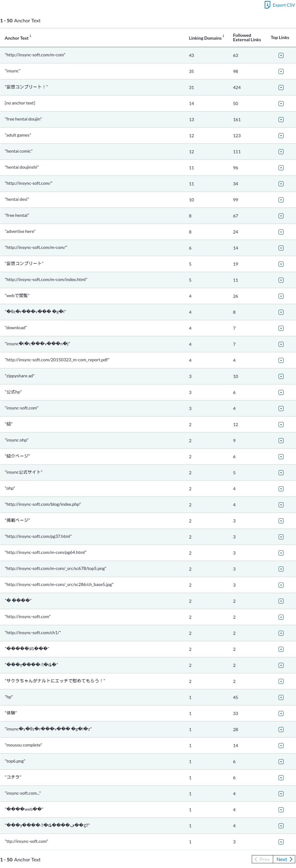Expand Top Links for "mousou complete" row
Viewport: 296px width, 868px height.
[x=281, y=745]
